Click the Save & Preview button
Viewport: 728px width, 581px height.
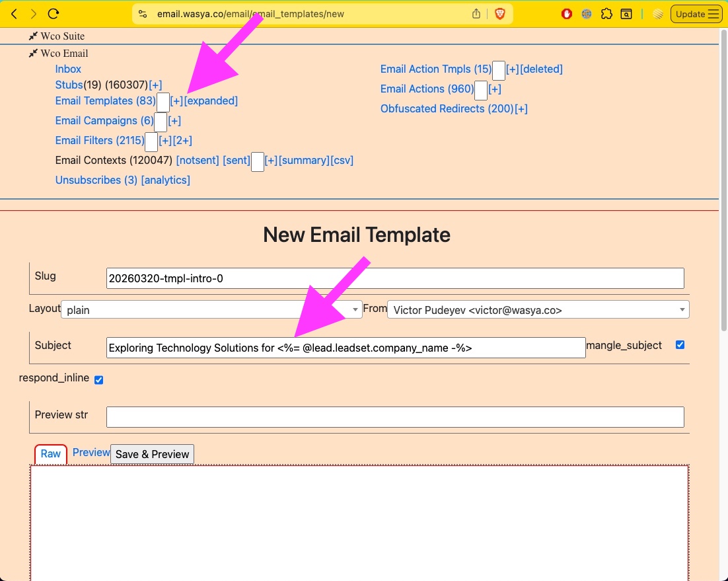tap(151, 454)
